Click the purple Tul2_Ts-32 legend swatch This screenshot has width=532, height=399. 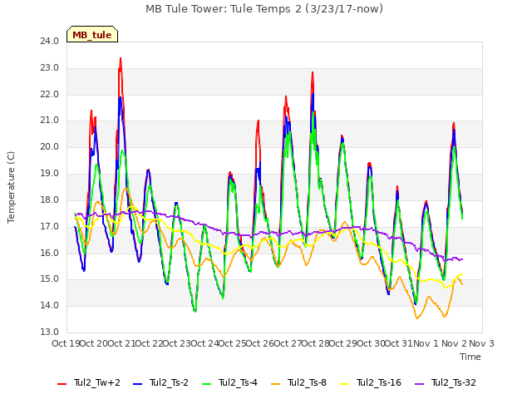tap(419, 384)
